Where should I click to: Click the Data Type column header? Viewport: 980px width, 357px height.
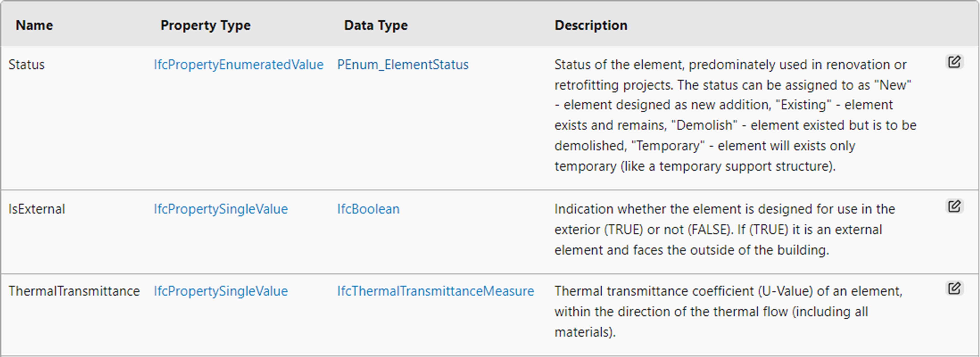[376, 25]
